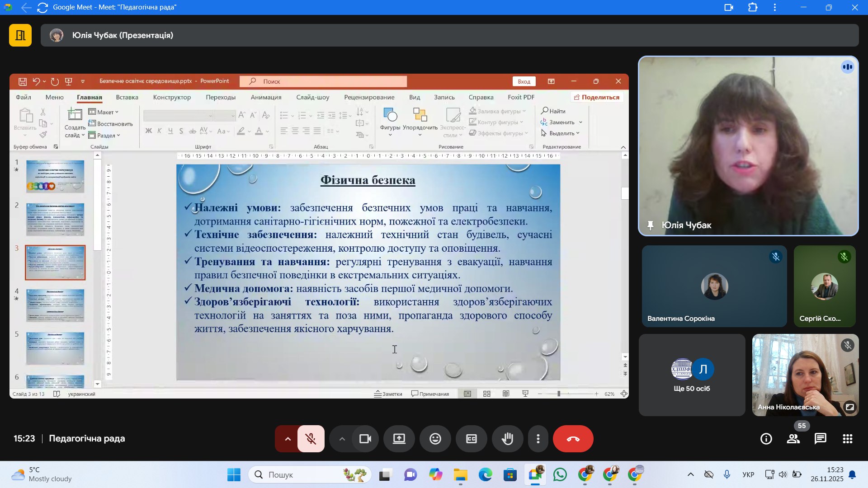
Task: Open the activities grid icon
Action: click(848, 439)
